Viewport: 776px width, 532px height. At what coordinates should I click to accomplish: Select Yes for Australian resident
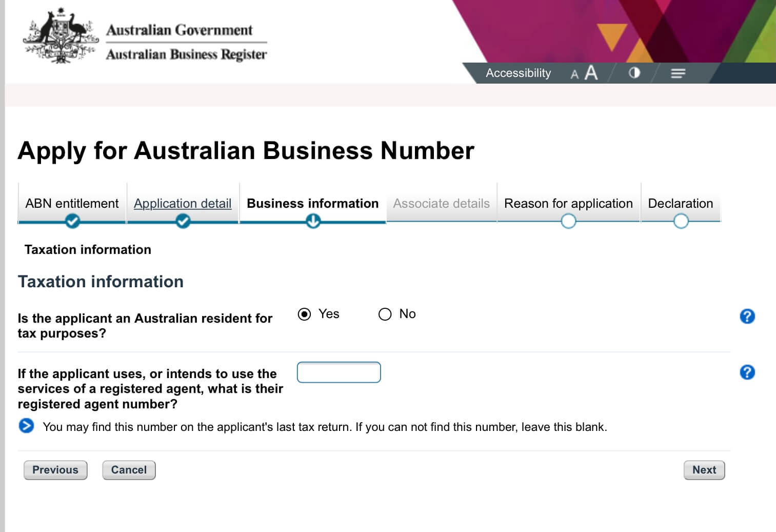(304, 314)
